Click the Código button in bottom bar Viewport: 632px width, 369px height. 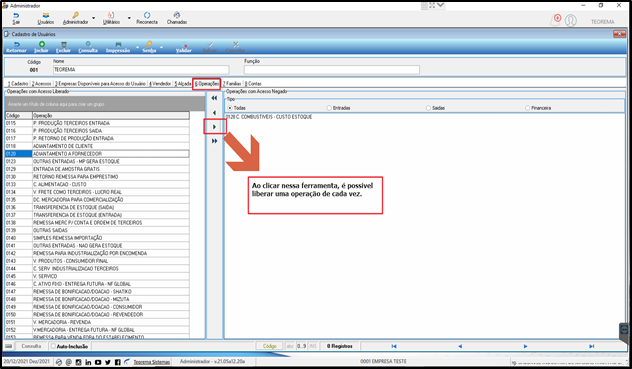click(x=270, y=346)
